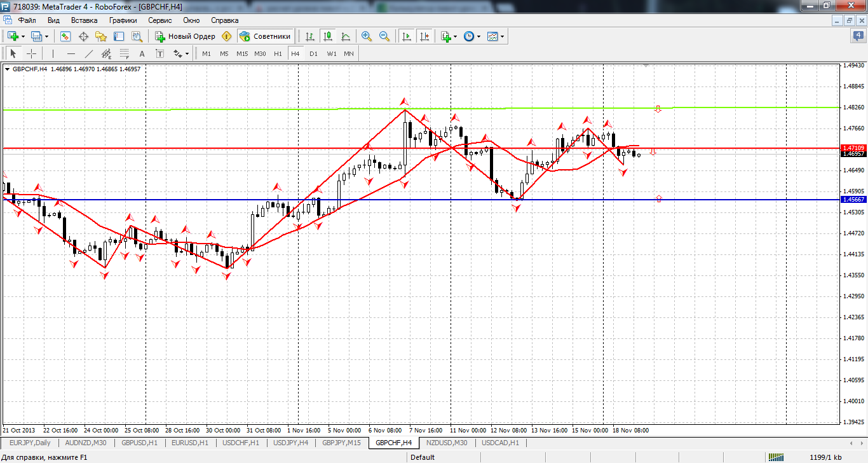
Task: Open the Navigator panel star-folder icon
Action: tap(100, 36)
